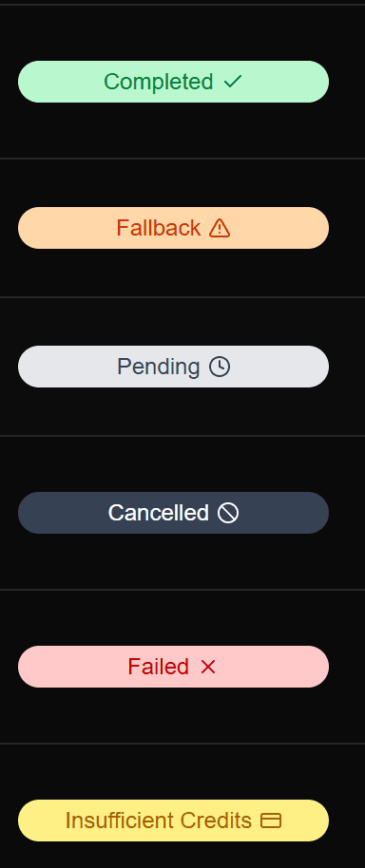
Task: Click the warning triangle icon beside Fallback
Action: click(220, 228)
